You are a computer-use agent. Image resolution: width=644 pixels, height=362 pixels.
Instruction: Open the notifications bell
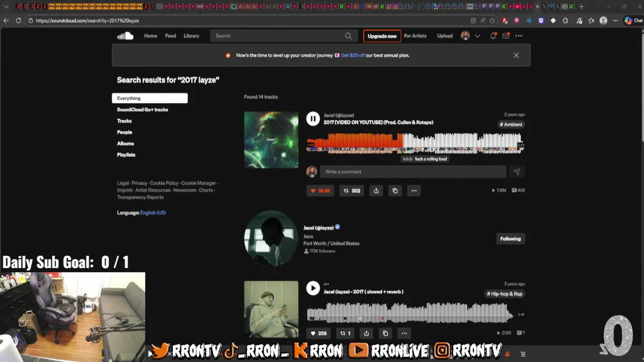(x=493, y=36)
